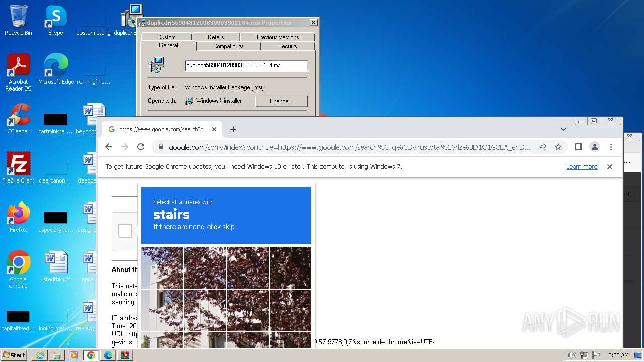Open a new Chrome tab
644x362 pixels.
point(233,129)
